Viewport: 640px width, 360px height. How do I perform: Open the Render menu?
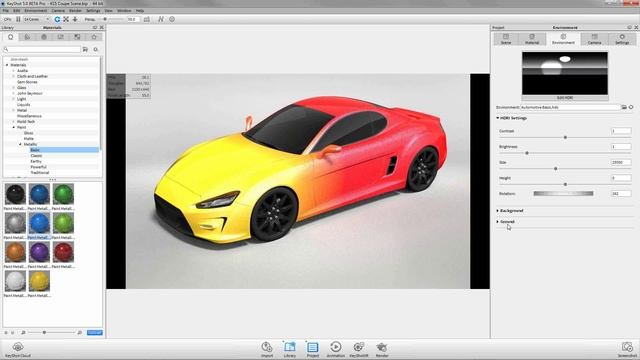pos(75,11)
